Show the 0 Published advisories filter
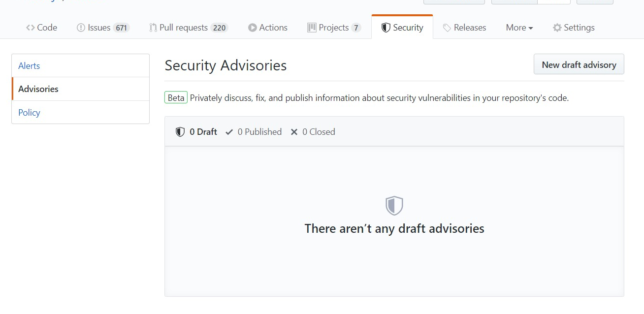The height and width of the screenshot is (314, 644). (x=254, y=132)
